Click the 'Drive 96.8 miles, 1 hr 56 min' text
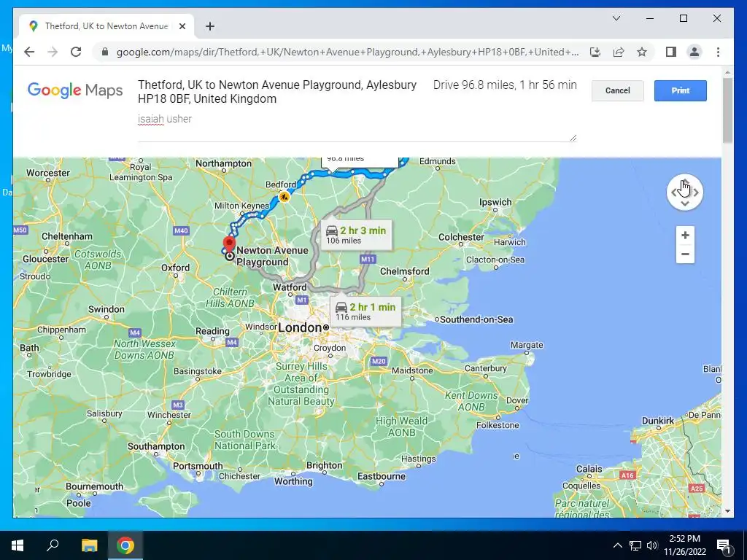747x560 pixels. point(505,85)
